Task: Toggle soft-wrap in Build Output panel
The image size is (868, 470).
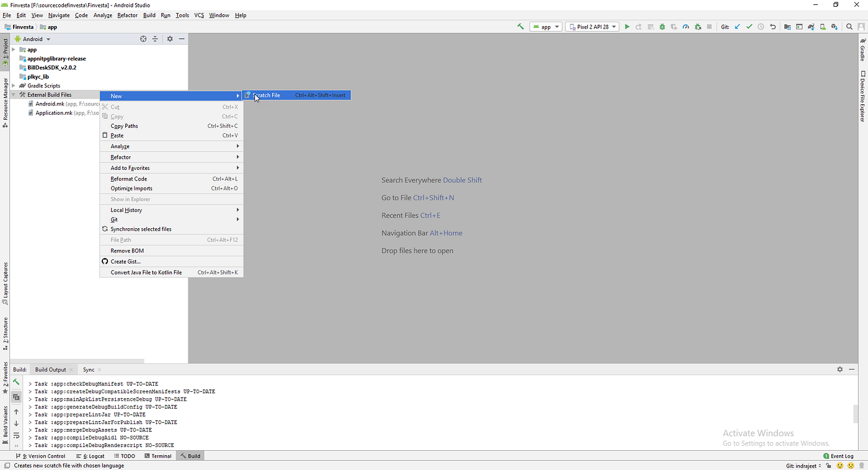Action: coord(17,435)
